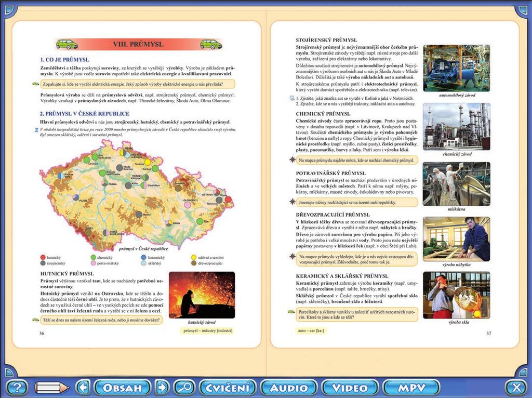Click the light blue sklářský legend dot
The image size is (532, 398).
(x=143, y=263)
